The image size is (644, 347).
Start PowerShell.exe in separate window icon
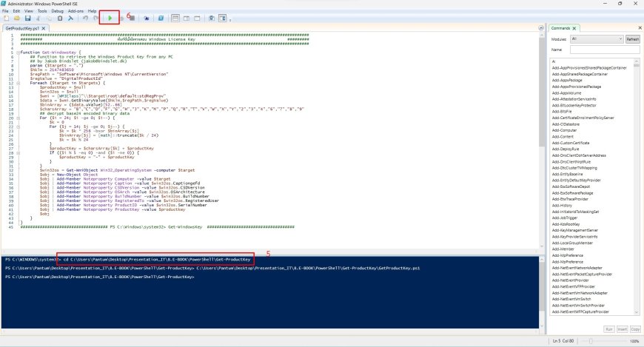(x=161, y=18)
